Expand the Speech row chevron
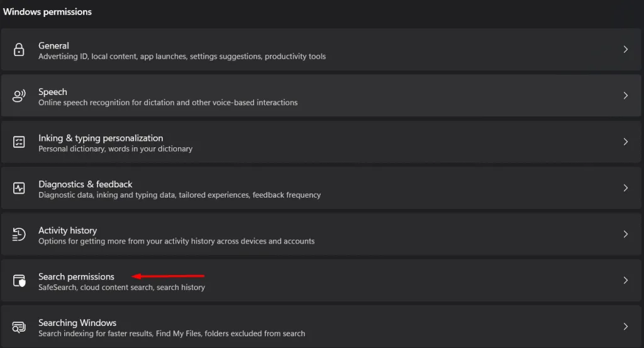This screenshot has height=348, width=644. 626,95
